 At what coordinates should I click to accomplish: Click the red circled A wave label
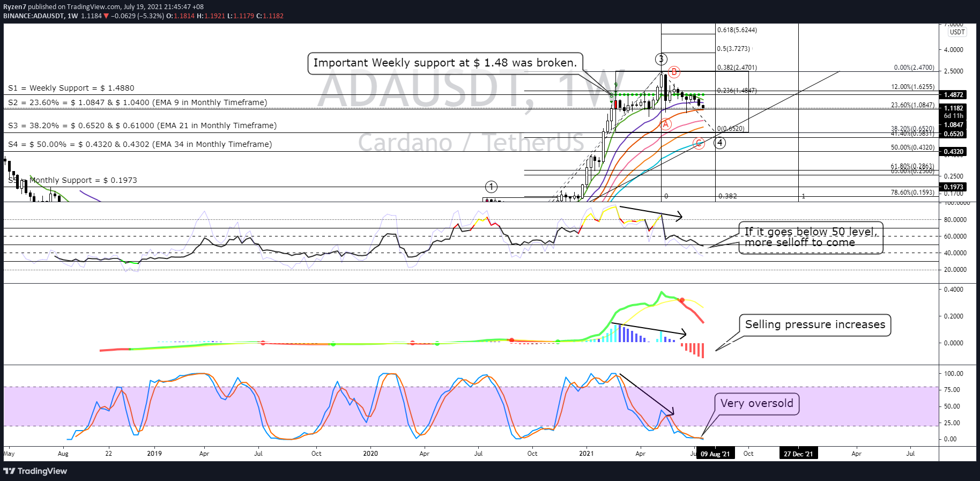point(665,124)
